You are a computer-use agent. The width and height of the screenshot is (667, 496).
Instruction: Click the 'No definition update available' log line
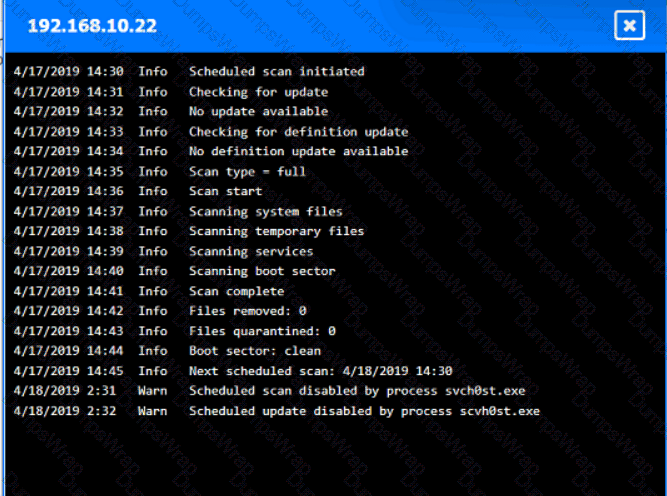click(298, 151)
